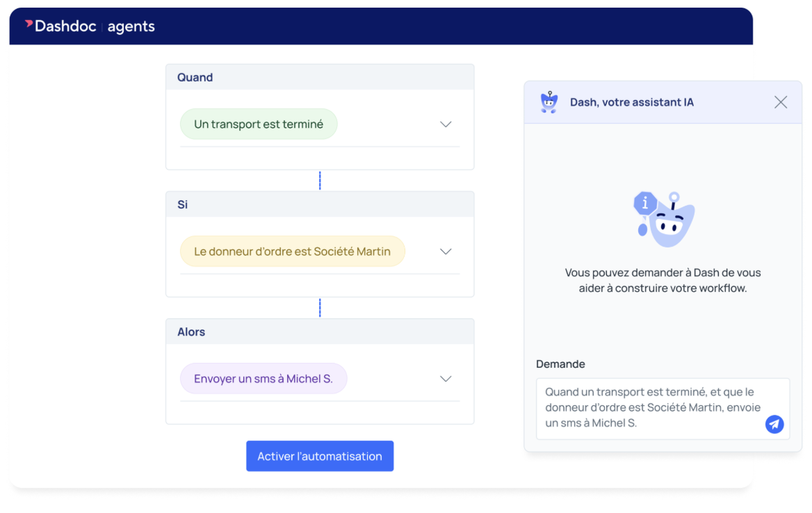Image resolution: width=812 pixels, height=513 pixels.
Task: Click the 'Alors' section header
Action: click(320, 332)
